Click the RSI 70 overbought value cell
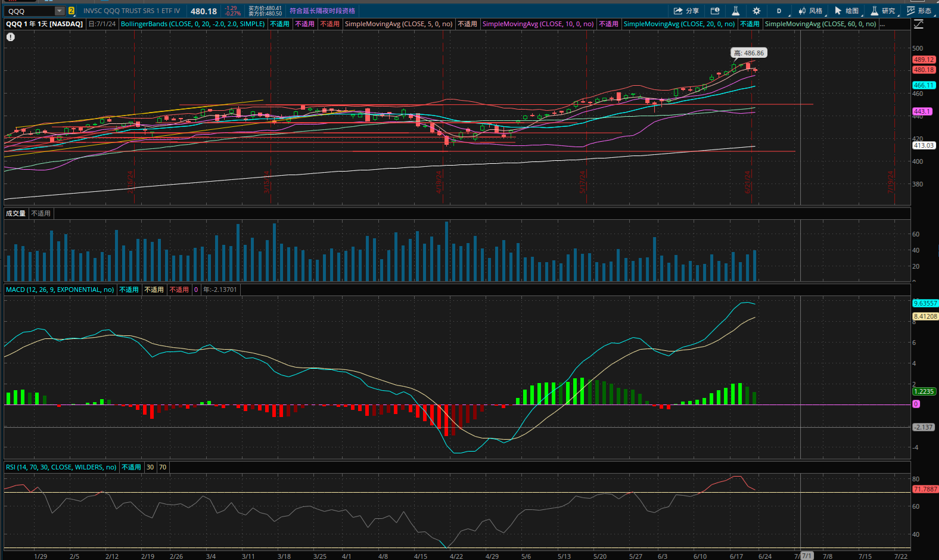 pos(163,467)
